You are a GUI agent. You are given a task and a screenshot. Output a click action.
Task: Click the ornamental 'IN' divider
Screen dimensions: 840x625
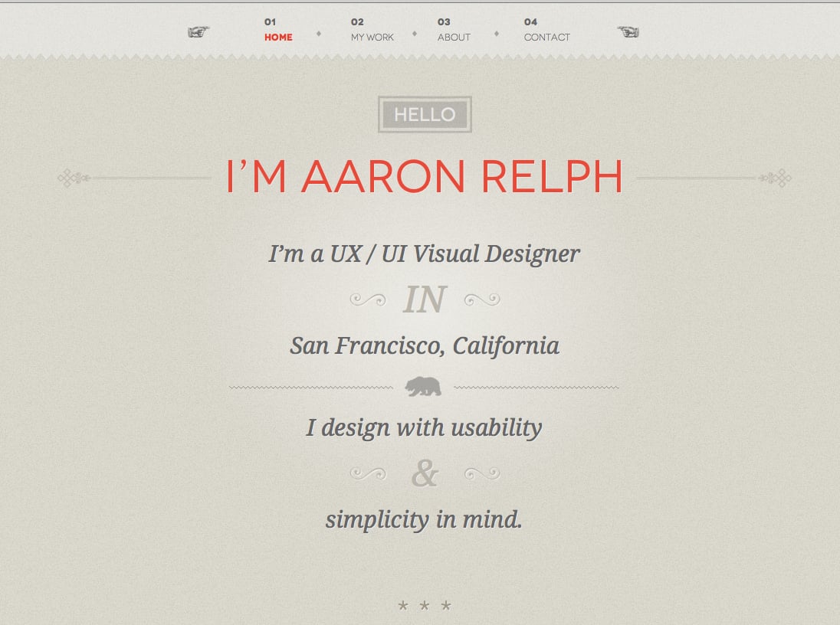click(424, 299)
